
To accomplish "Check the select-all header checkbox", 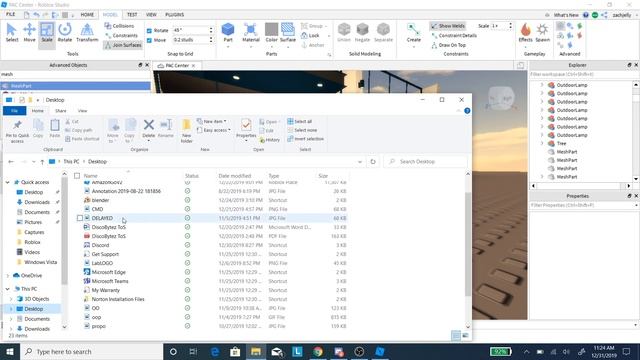I will [x=77, y=176].
